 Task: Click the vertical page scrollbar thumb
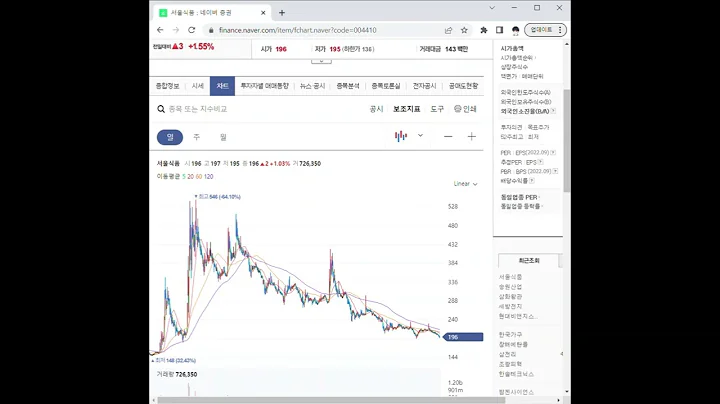point(567,140)
